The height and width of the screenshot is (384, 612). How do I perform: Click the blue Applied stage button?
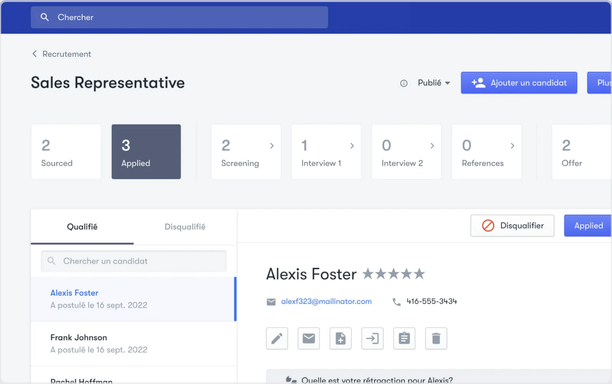pyautogui.click(x=588, y=226)
